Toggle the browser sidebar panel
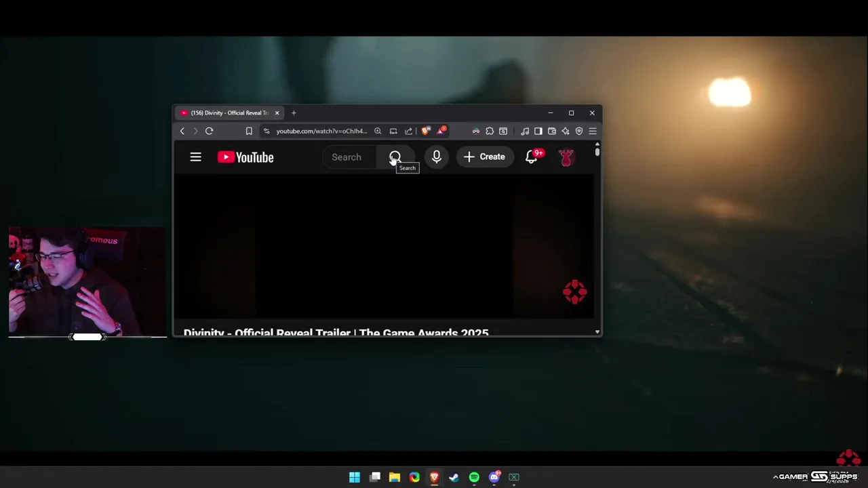Image resolution: width=868 pixels, height=488 pixels. [x=538, y=131]
